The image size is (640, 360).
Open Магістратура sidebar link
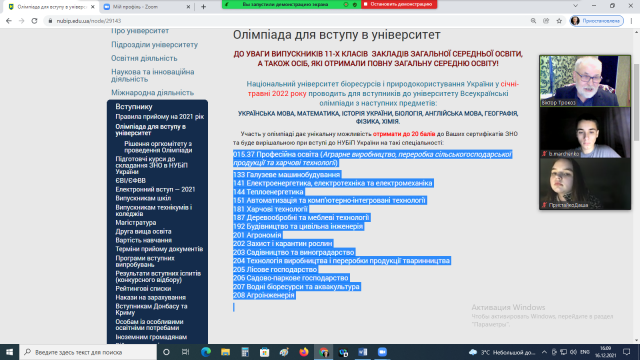(136, 222)
